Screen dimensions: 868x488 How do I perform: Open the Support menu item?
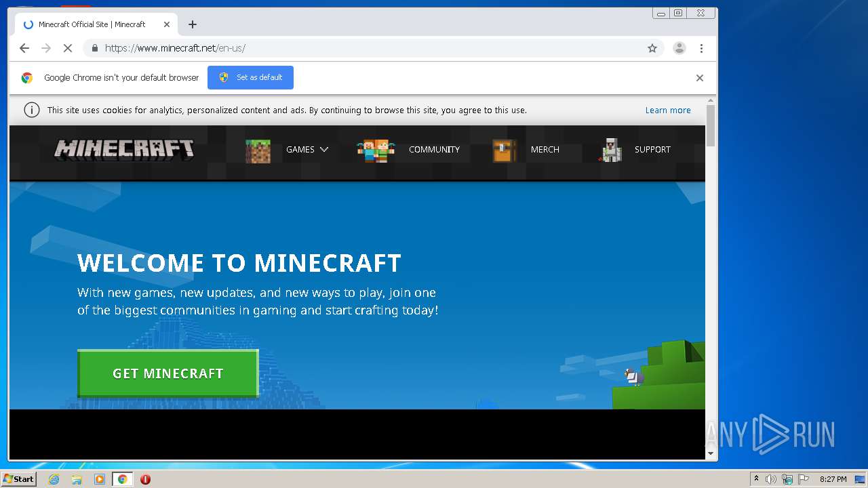[x=652, y=150]
